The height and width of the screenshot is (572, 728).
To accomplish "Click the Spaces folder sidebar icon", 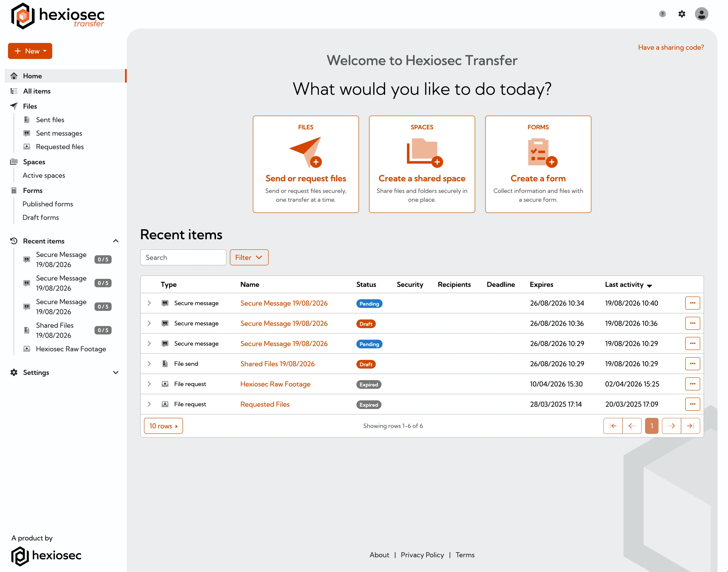I will (14, 162).
